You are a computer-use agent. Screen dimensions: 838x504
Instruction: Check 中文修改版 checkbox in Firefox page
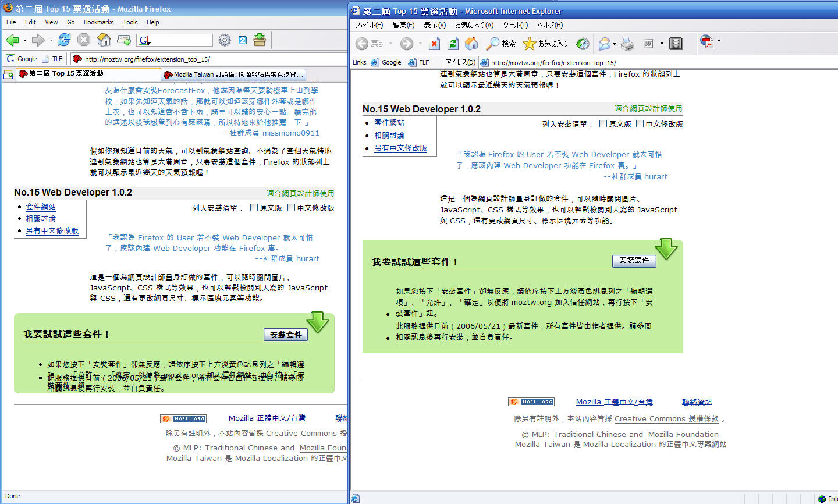pos(292,208)
